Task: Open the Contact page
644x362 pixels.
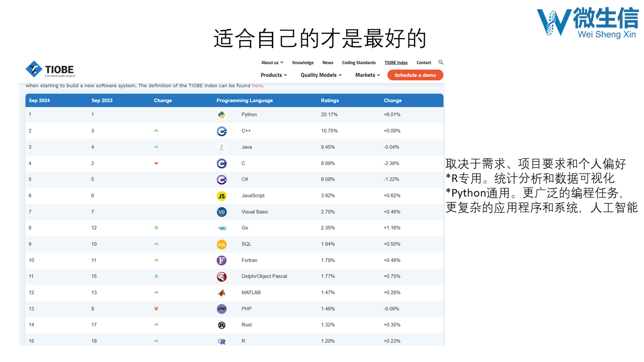Action: point(424,63)
